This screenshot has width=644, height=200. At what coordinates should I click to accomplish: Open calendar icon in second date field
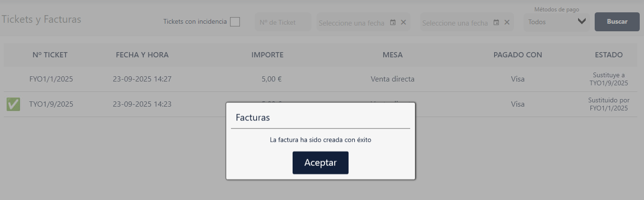(x=496, y=22)
